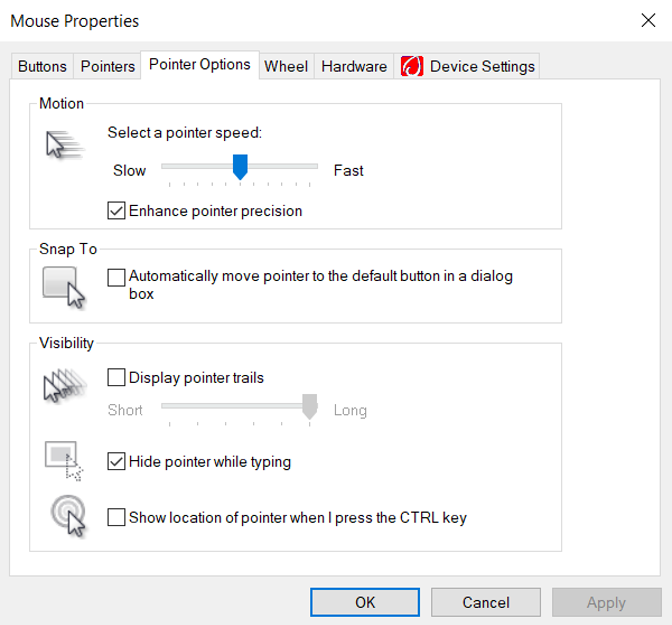Enable Display pointer trails checkbox
Image resolution: width=672 pixels, height=625 pixels.
[x=116, y=377]
